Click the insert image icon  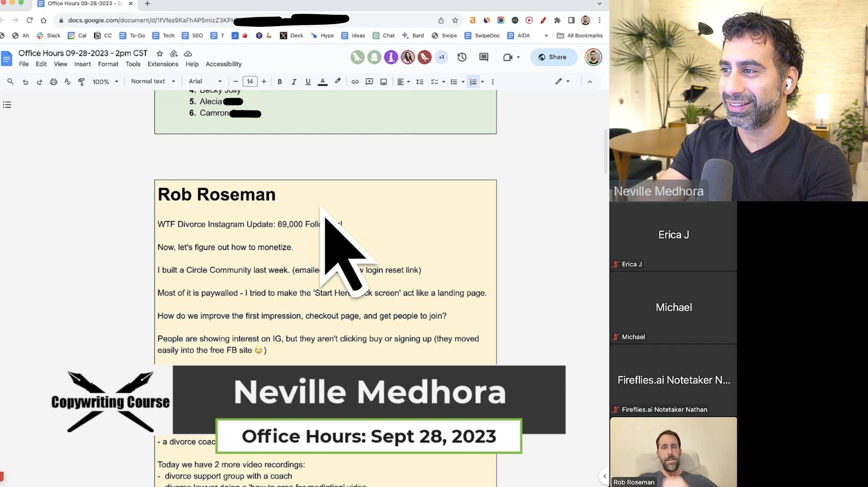pyautogui.click(x=383, y=82)
